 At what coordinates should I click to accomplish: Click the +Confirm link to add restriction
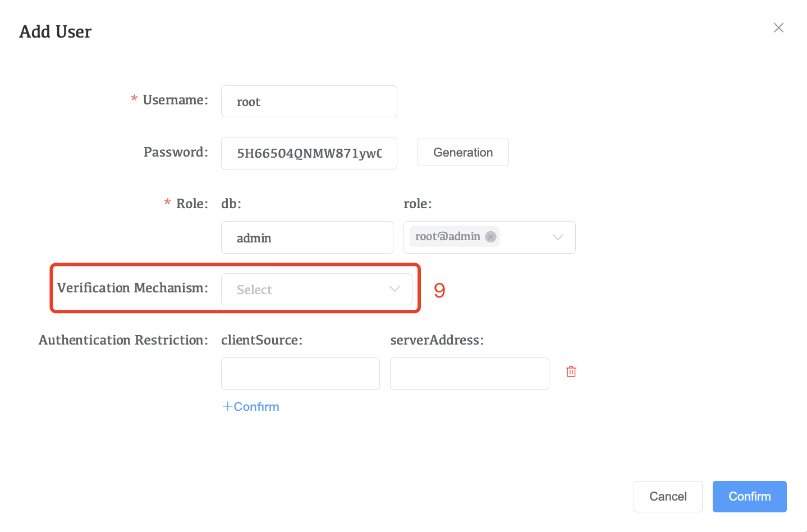coord(251,407)
